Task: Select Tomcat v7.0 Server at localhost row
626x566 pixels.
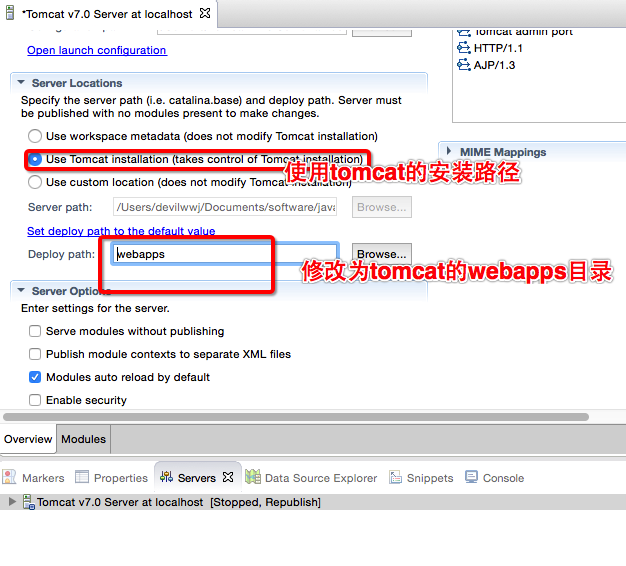Action: click(313, 502)
